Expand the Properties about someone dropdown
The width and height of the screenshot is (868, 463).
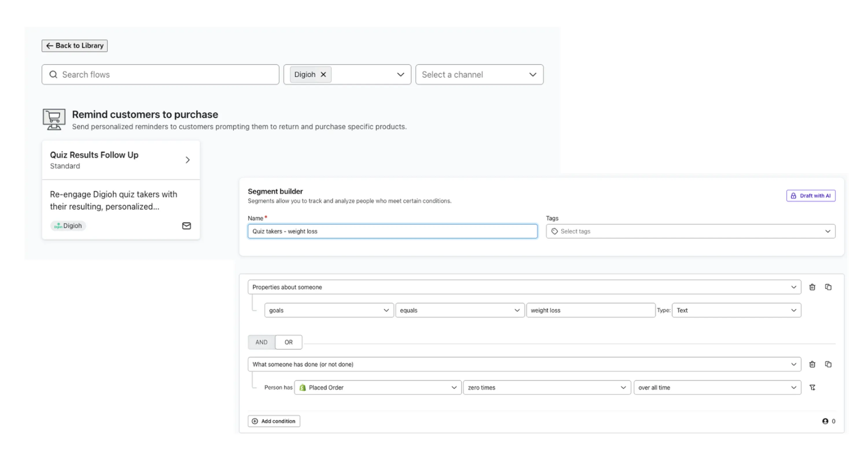tap(524, 287)
